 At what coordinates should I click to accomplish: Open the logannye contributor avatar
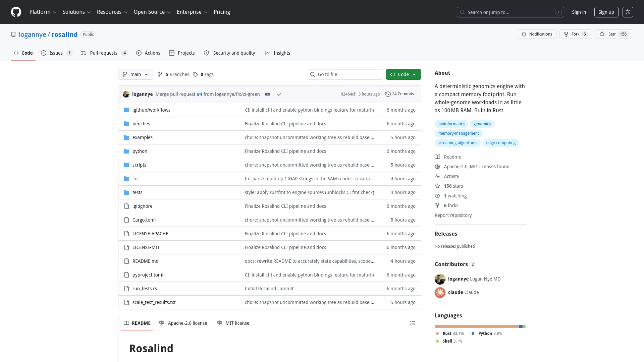440,279
